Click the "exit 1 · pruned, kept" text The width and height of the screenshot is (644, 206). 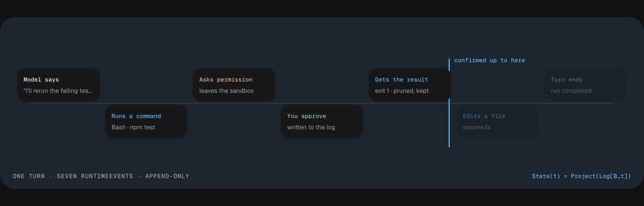402,91
